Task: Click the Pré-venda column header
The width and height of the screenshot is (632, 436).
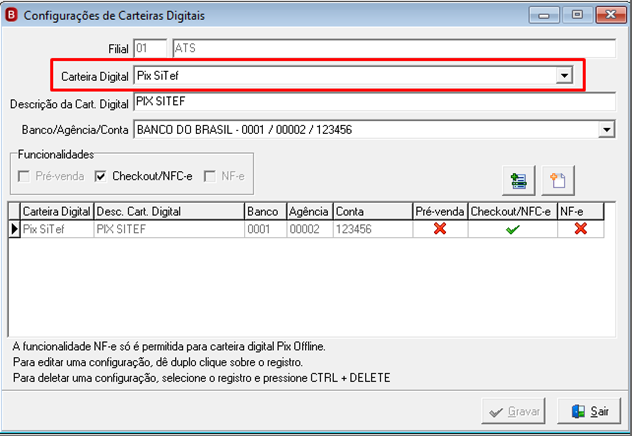Action: [x=440, y=212]
